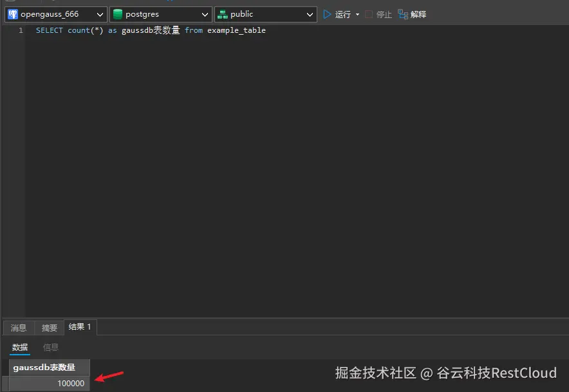Click the green postgres database icon
Viewport: 569px width, 392px height.
118,15
